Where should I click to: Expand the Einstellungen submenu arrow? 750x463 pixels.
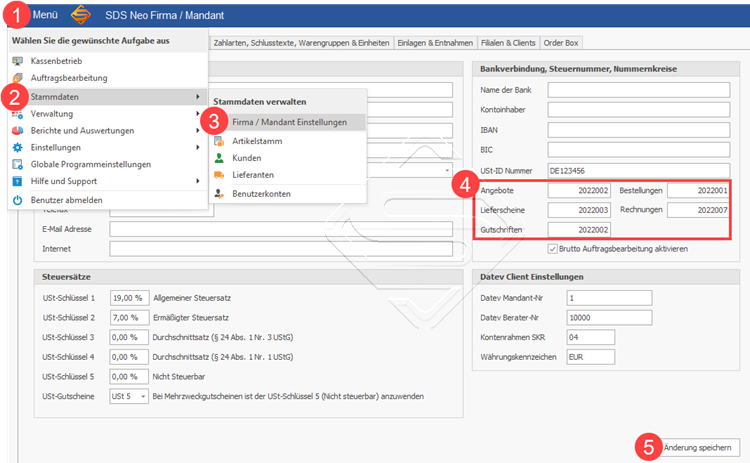(198, 147)
